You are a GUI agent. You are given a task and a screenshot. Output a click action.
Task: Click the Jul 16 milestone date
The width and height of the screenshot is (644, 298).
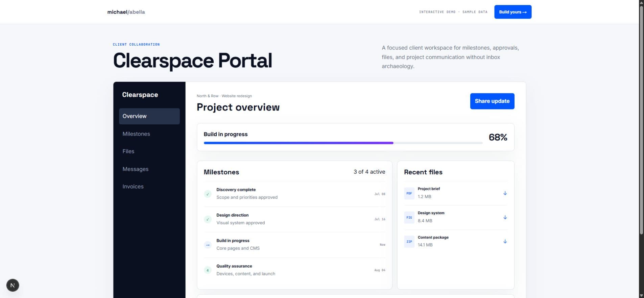(x=380, y=219)
